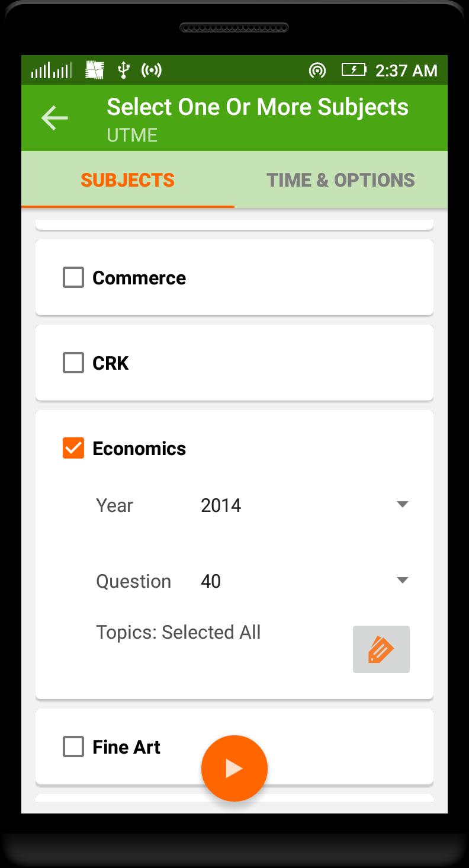
Task: Check the Commerce checkbox
Action: (x=73, y=277)
